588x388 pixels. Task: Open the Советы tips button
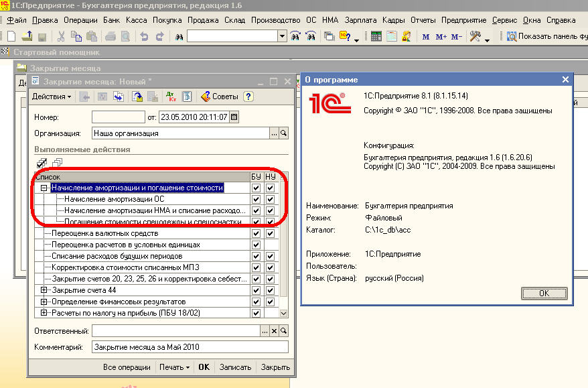click(x=220, y=96)
